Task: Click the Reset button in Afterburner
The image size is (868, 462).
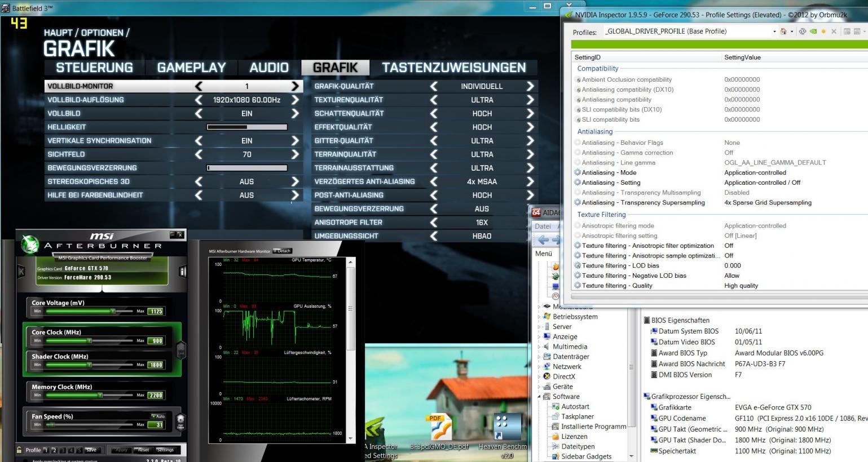Action: tap(143, 450)
